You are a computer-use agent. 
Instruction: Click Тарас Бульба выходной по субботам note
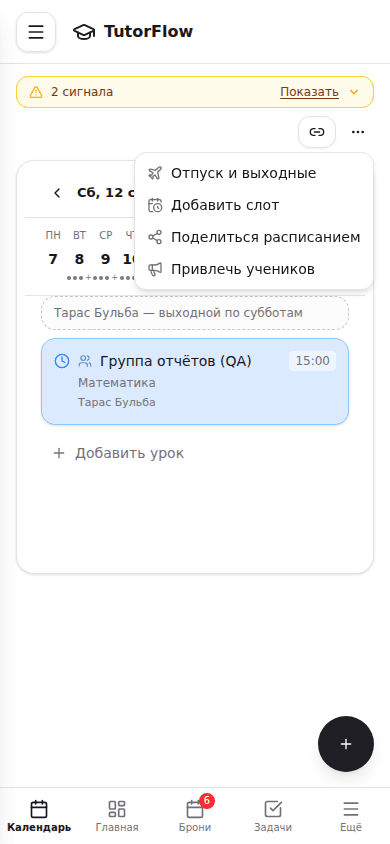[195, 313]
